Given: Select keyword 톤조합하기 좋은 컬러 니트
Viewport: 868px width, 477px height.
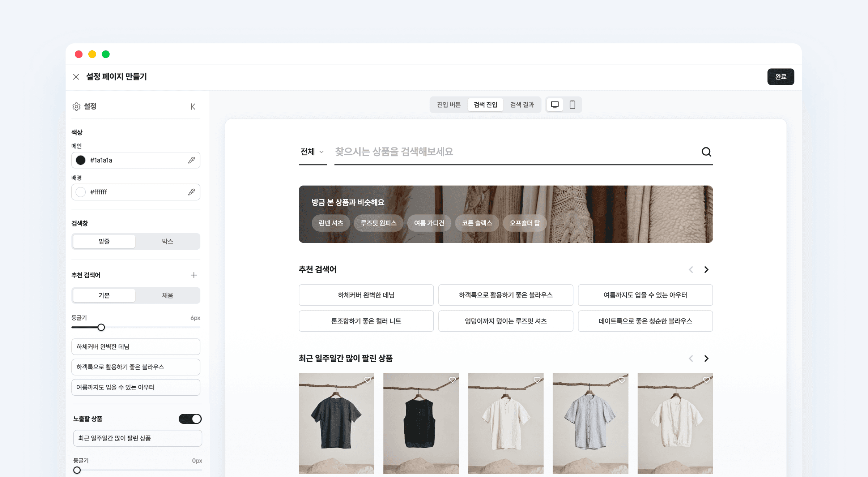Looking at the screenshot, I should coord(366,321).
